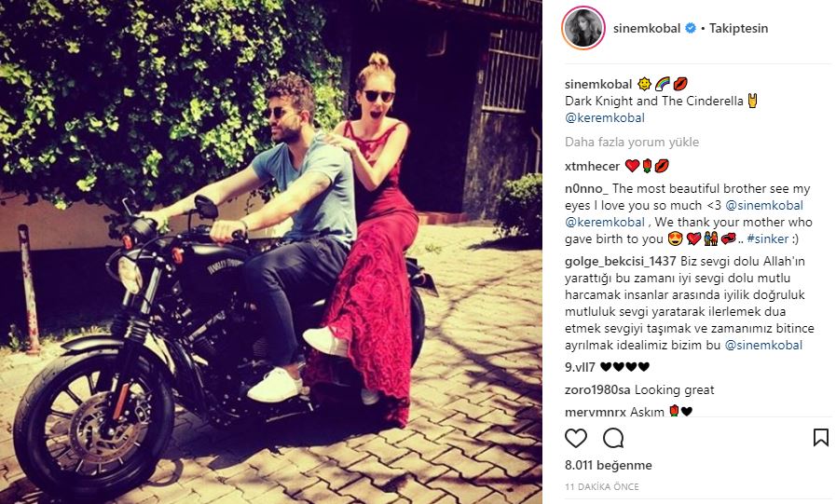Image resolution: width=836 pixels, height=504 pixels.
Task: Open @sinemkobal mention in n0nno_ comment
Action: [764, 205]
